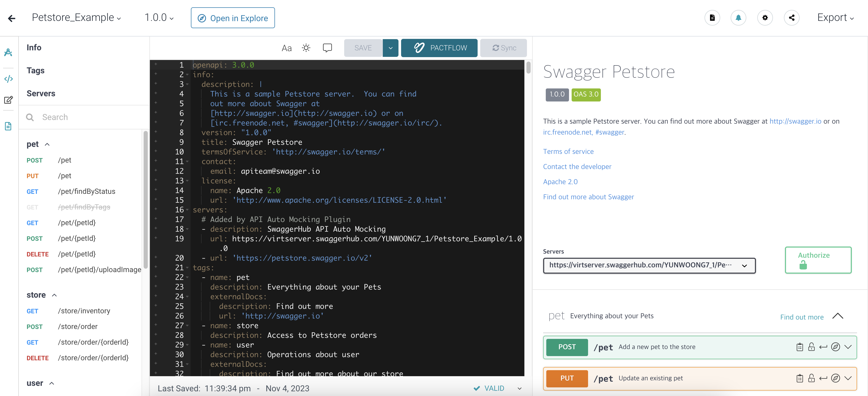Image resolution: width=868 pixels, height=396 pixels.
Task: Click the lock icon on POST /pet row
Action: point(811,347)
